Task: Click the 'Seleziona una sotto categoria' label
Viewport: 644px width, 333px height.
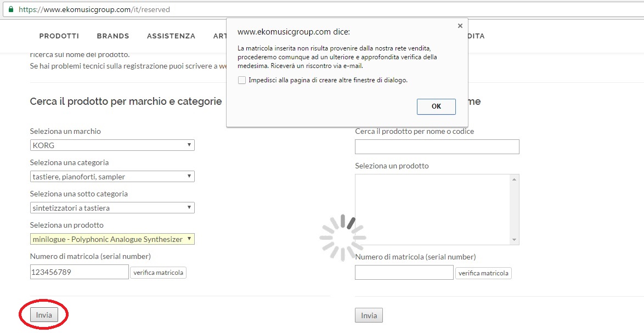Action: 79,194
